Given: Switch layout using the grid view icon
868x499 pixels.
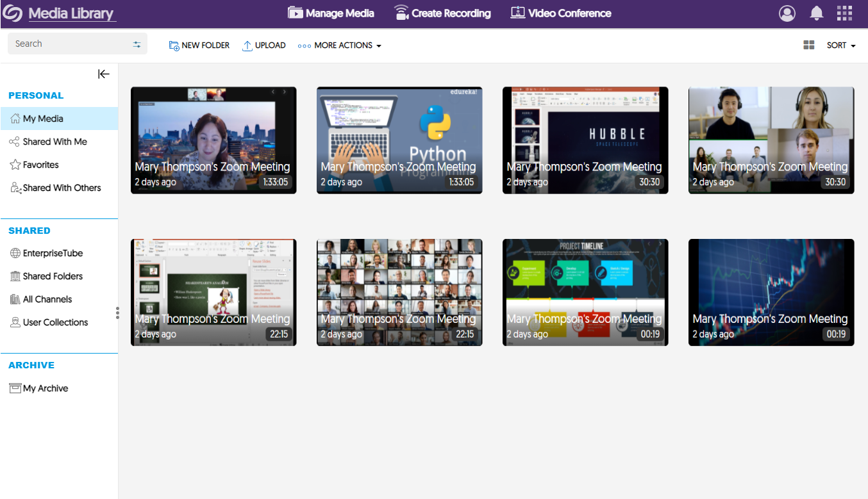Looking at the screenshot, I should (809, 45).
